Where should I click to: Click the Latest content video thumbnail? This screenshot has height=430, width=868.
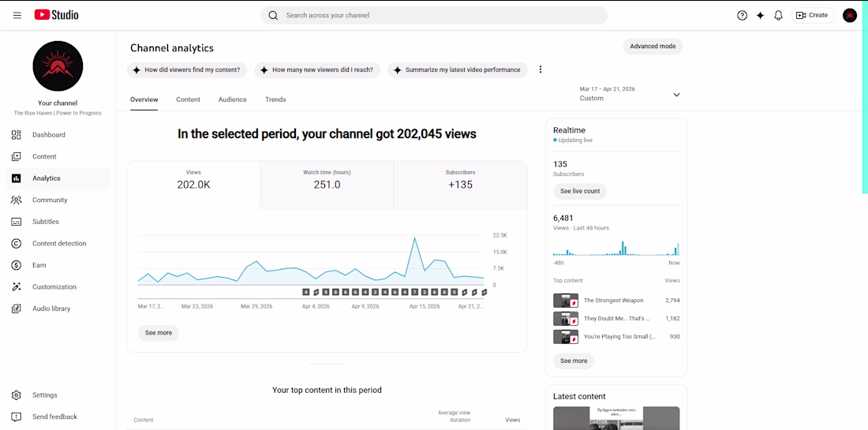[x=616, y=418]
